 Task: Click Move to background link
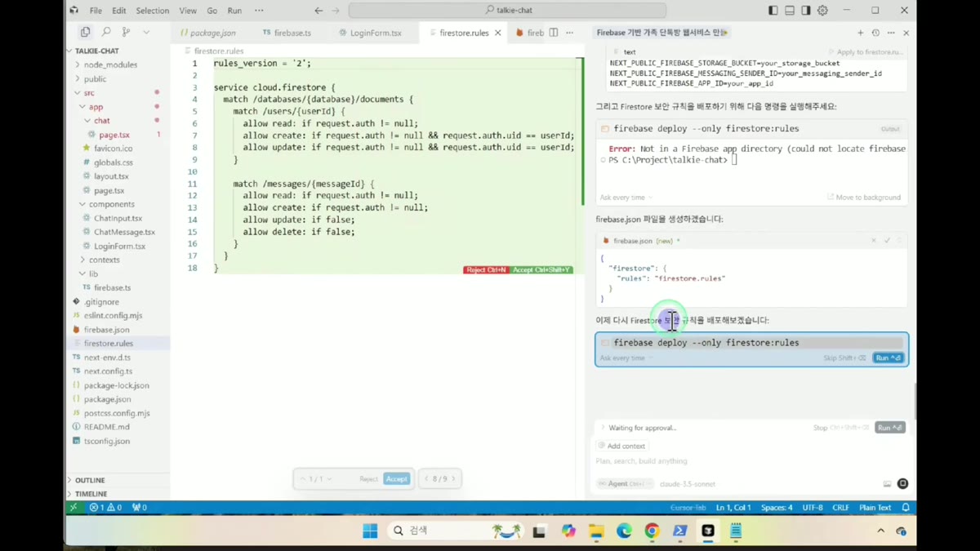864,198
